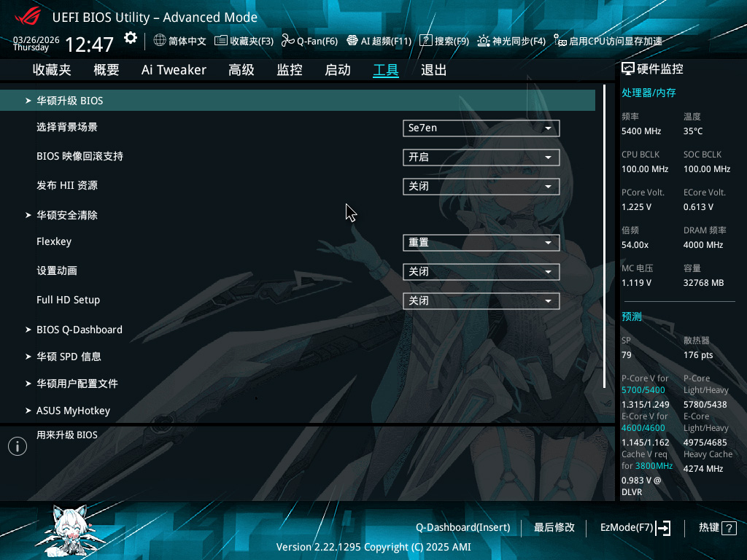Open 搜索(F9) search icon

point(426,41)
